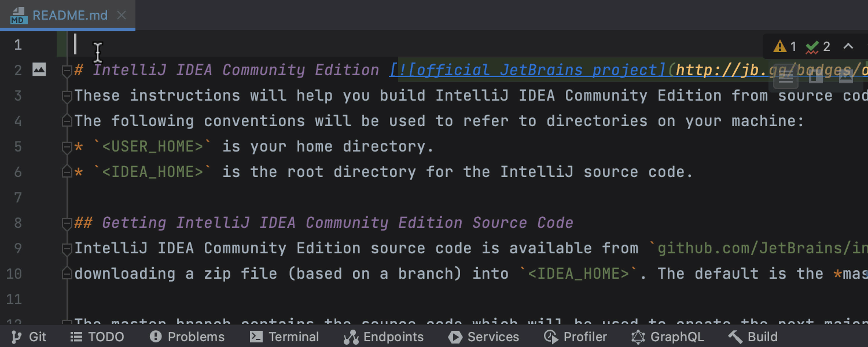Open the Terminal tool window
868x347 pixels.
coord(284,336)
